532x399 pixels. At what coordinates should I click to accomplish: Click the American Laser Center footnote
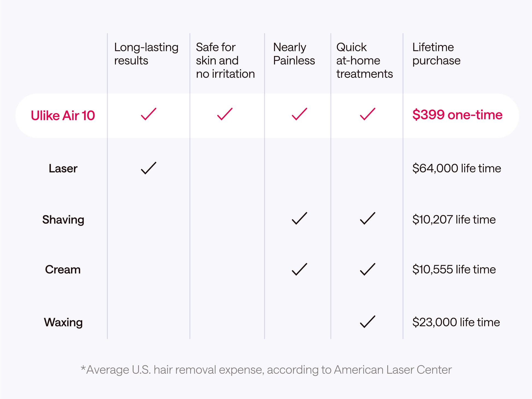pos(266,370)
